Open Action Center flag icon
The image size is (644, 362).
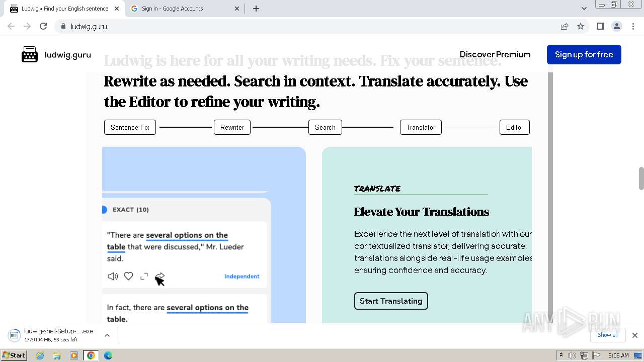click(x=596, y=355)
